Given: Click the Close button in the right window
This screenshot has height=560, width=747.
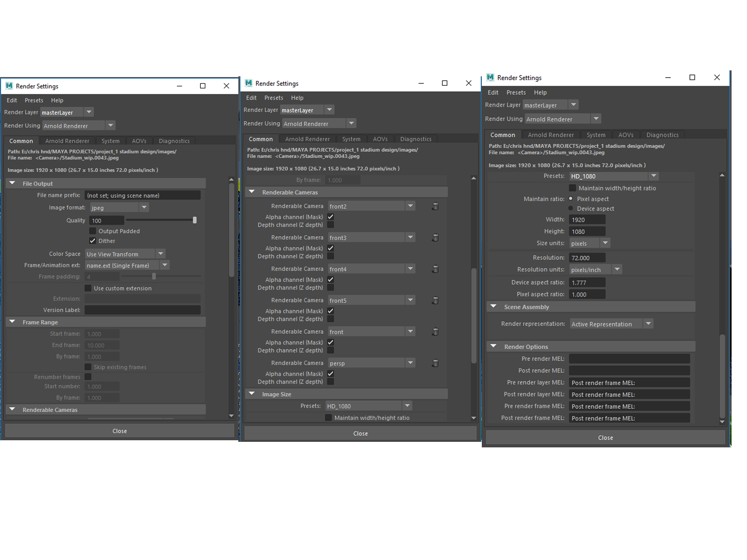Looking at the screenshot, I should (x=606, y=438).
